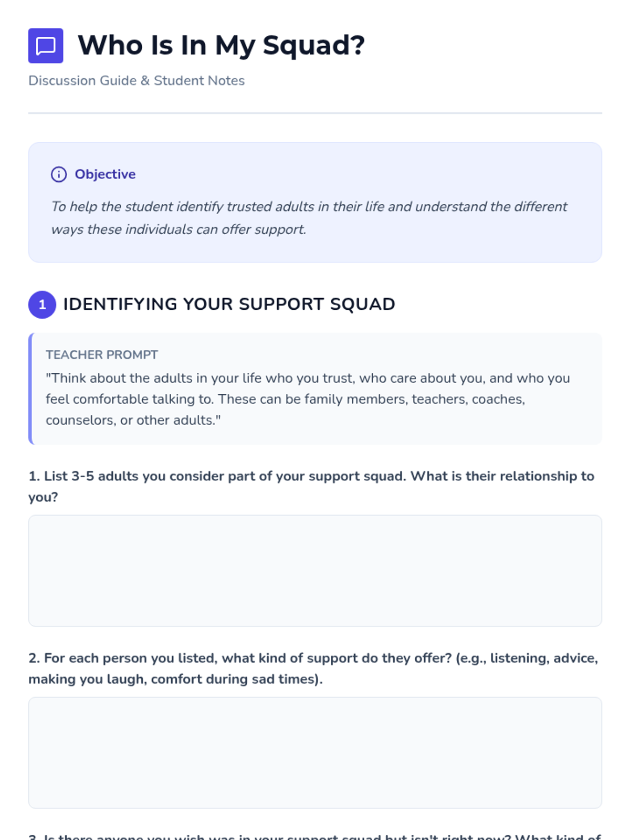Type in the answer box for question 1
The image size is (630, 840).
(x=315, y=571)
